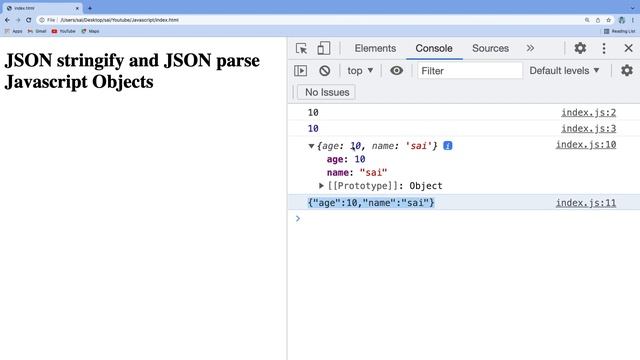This screenshot has height=360, width=640.
Task: Open the tab search chevron
Action: coord(633,8)
